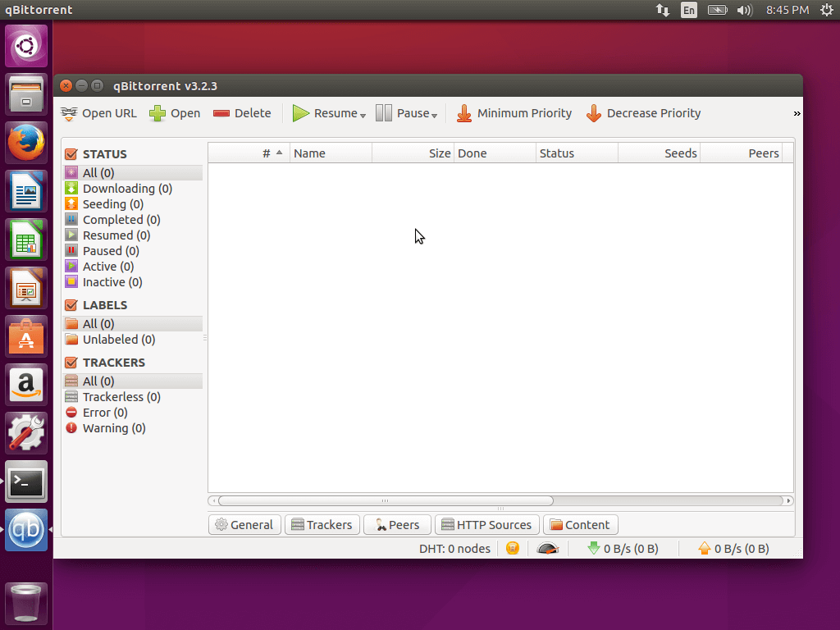
Task: Sort by the Status column header
Action: click(x=577, y=153)
